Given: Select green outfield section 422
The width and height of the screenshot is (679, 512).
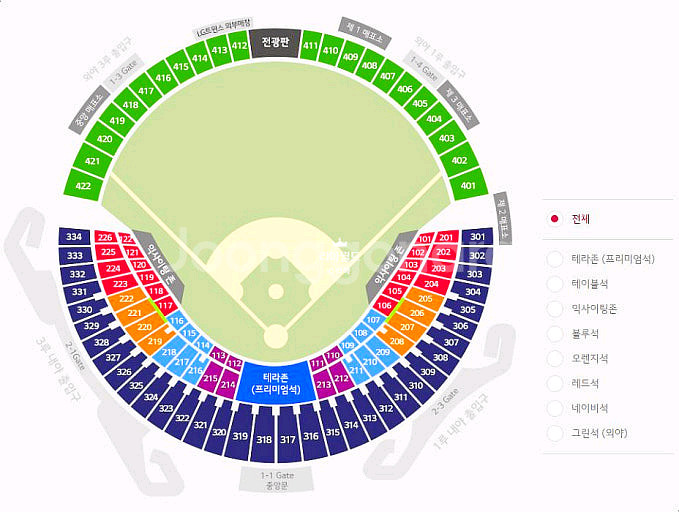Looking at the screenshot, I should 84,185.
